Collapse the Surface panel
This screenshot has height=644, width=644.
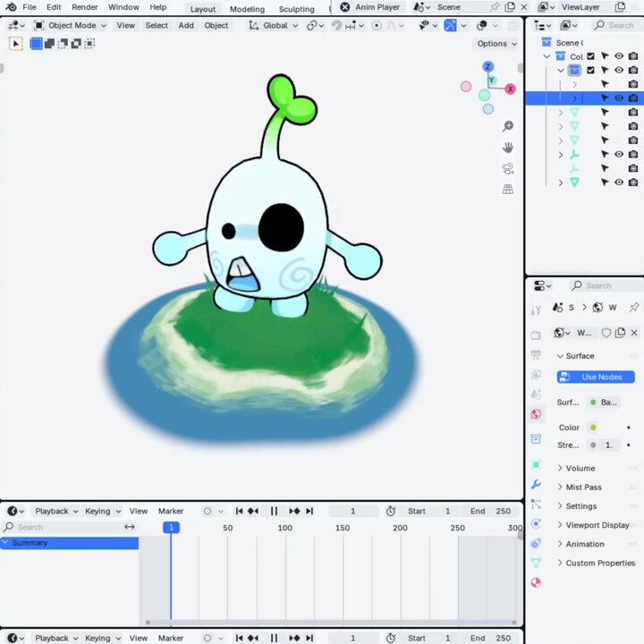[579, 356]
